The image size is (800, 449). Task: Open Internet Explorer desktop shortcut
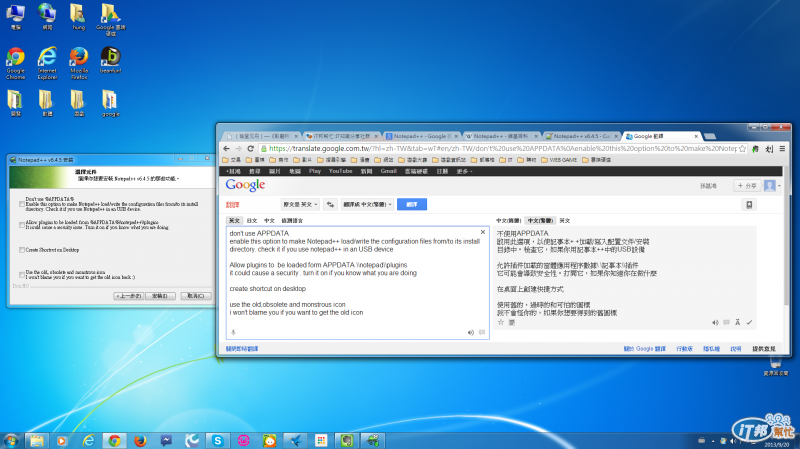click(x=47, y=63)
